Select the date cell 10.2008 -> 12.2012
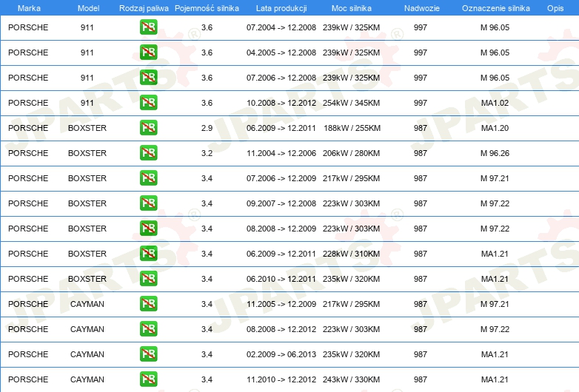 [x=281, y=103]
